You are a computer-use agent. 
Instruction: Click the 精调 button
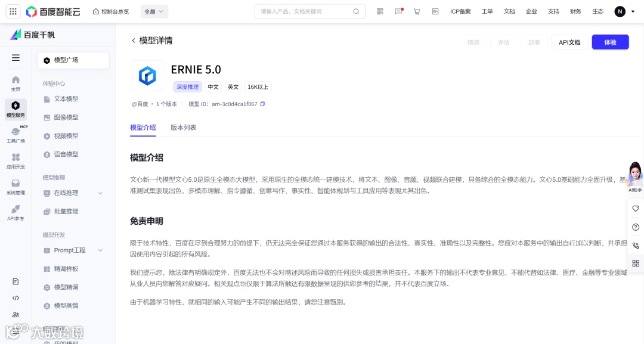point(473,42)
